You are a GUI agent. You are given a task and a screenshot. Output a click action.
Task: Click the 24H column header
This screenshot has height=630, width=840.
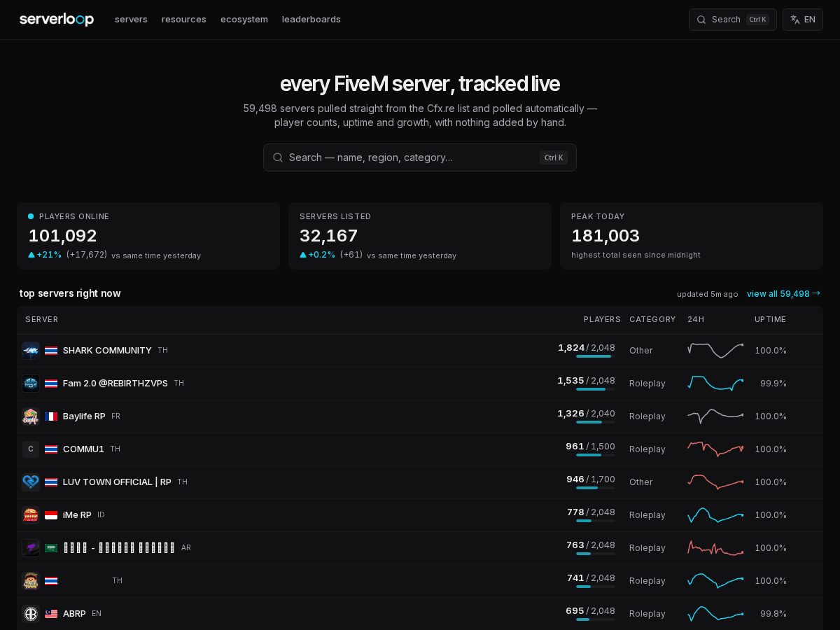tap(696, 319)
